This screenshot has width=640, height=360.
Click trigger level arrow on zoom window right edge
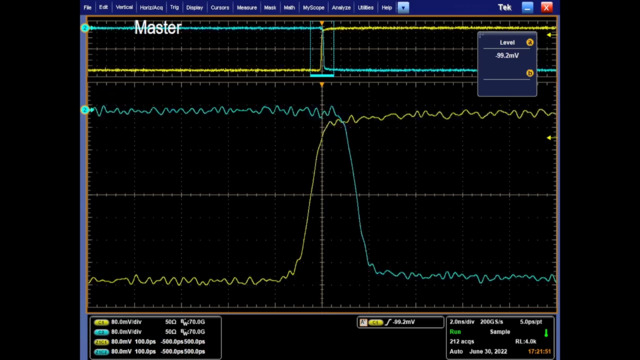(549, 138)
